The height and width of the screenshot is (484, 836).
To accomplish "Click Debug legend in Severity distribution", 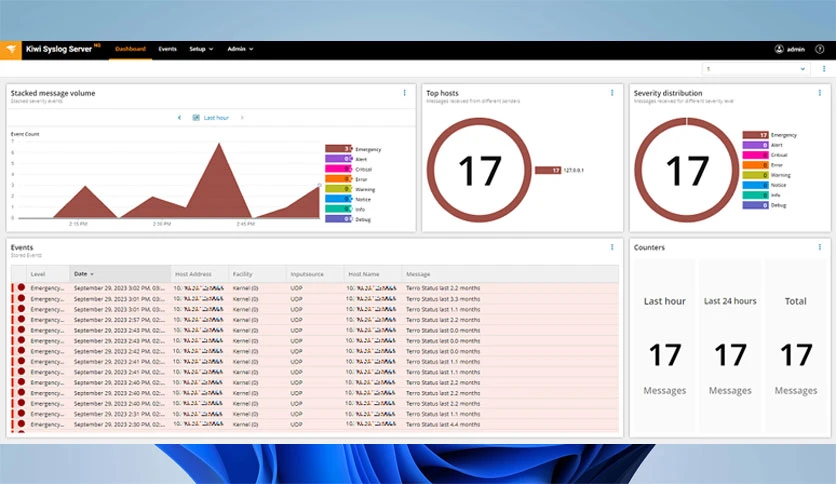I will (765, 205).
